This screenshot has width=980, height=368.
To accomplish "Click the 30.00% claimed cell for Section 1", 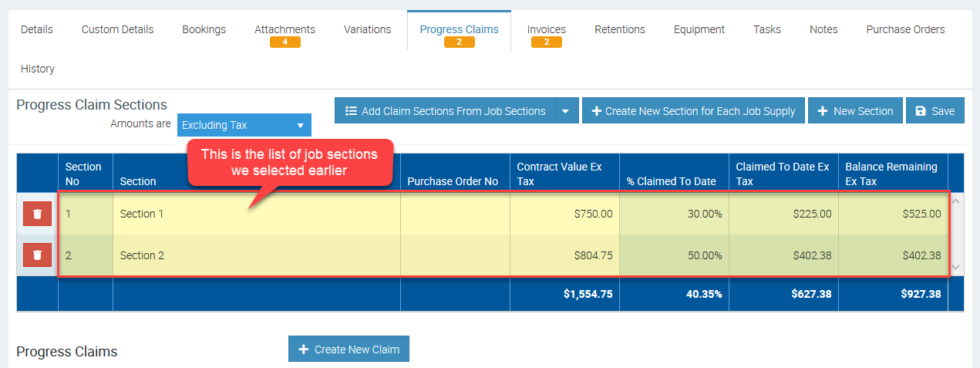I will 673,214.
